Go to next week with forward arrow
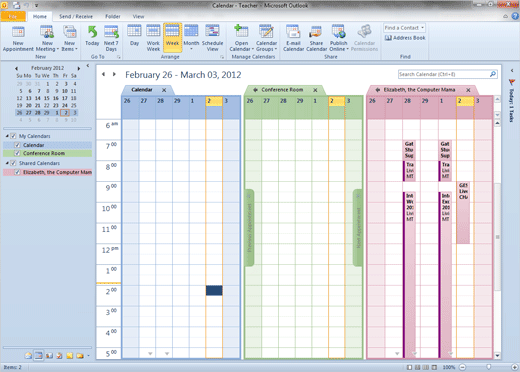 click(x=114, y=74)
